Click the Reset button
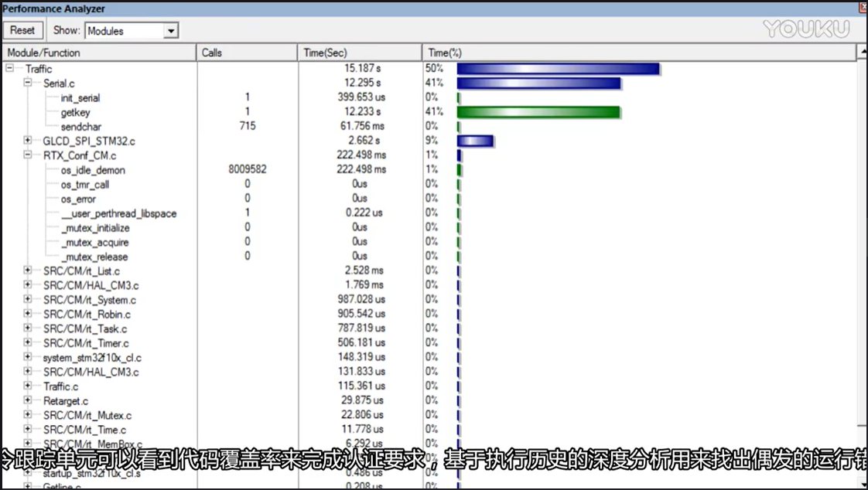The height and width of the screenshot is (490, 868). pyautogui.click(x=22, y=30)
